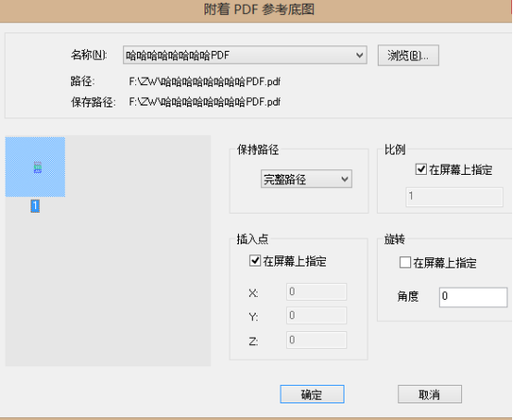
Task: Click the 保存路径 saved path text
Action: (205, 102)
